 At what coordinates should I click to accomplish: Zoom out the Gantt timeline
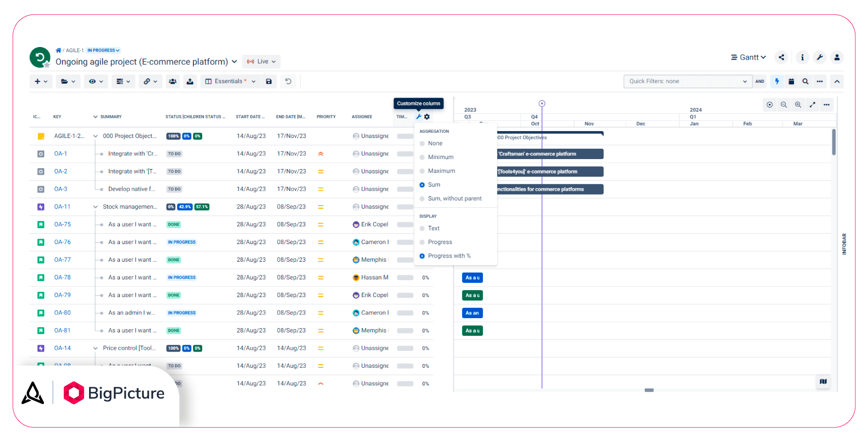click(784, 105)
